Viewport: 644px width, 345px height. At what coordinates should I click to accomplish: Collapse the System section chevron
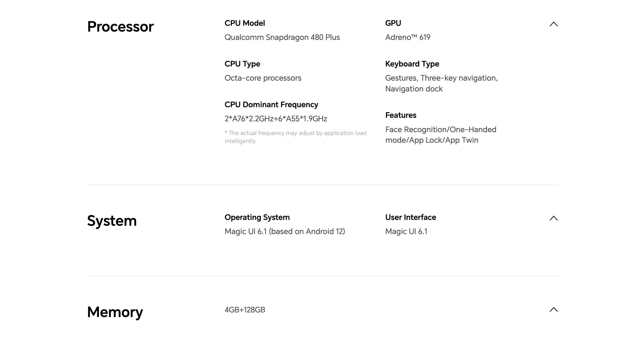[x=554, y=218]
